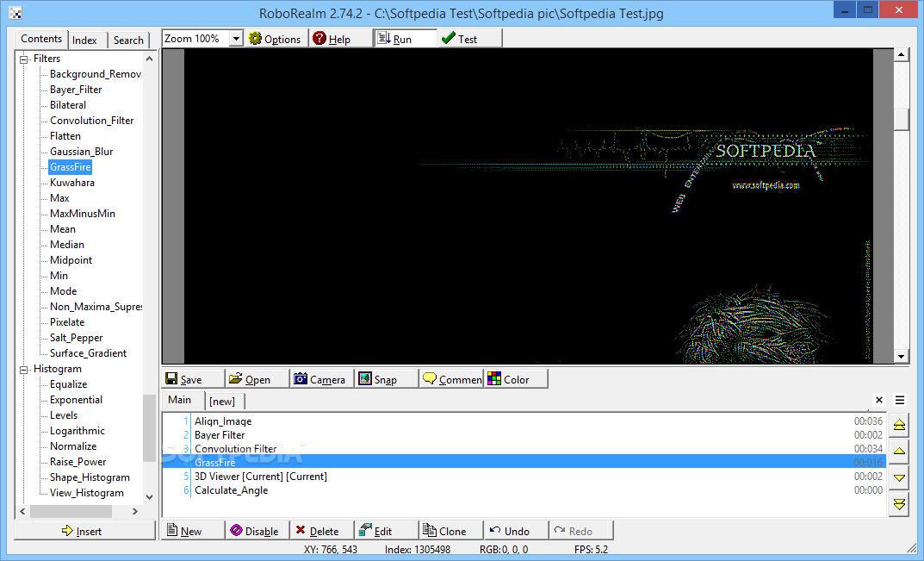
Task: Select Gaussian_Blur in the tree
Action: point(81,152)
